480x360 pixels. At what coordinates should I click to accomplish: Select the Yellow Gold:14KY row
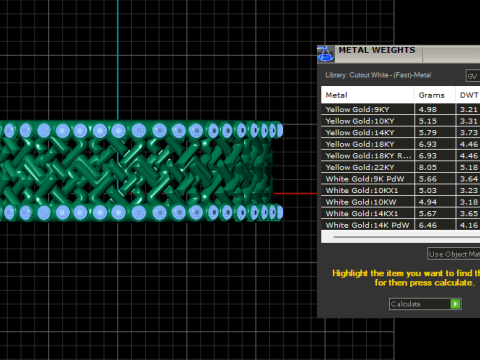click(400, 133)
